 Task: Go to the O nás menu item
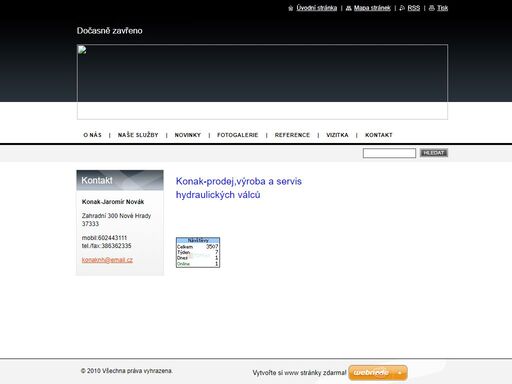[92, 135]
